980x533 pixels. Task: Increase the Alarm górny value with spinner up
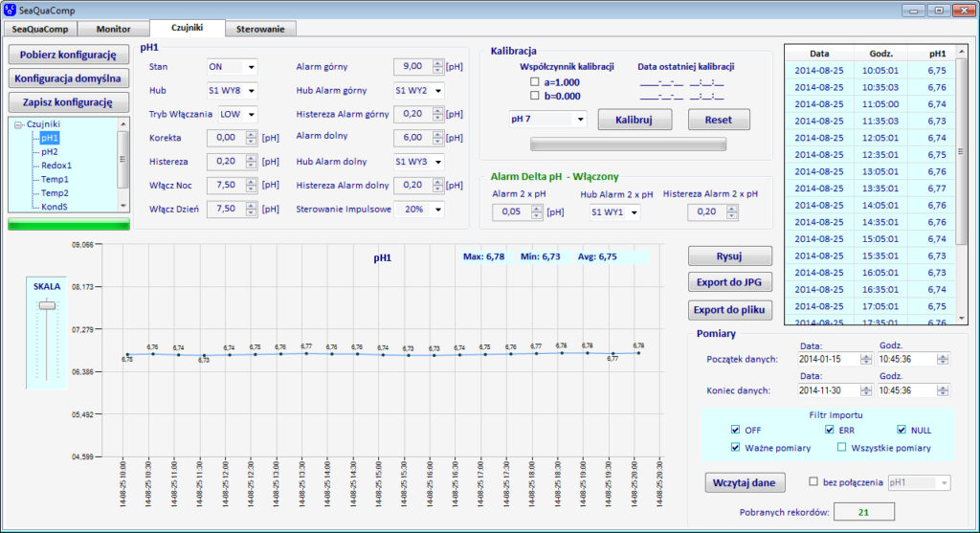click(438, 63)
